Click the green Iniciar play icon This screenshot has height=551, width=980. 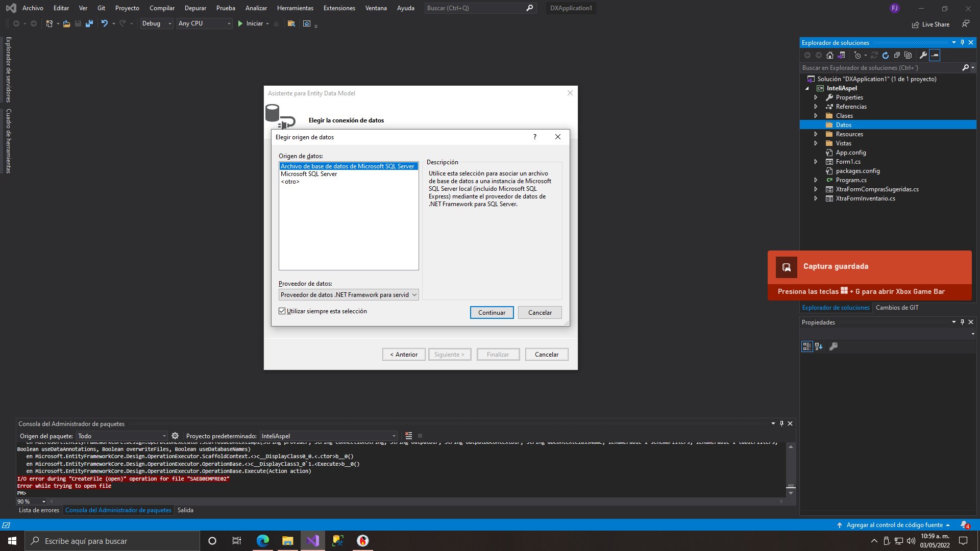(x=240, y=23)
